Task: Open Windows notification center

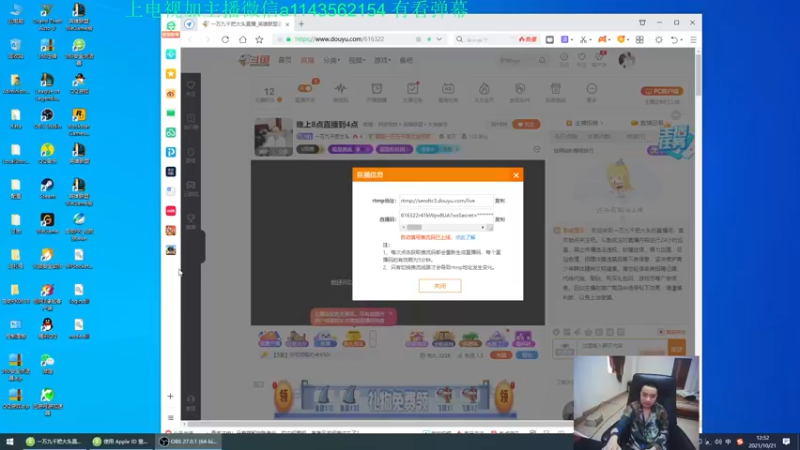Action: tap(786, 442)
